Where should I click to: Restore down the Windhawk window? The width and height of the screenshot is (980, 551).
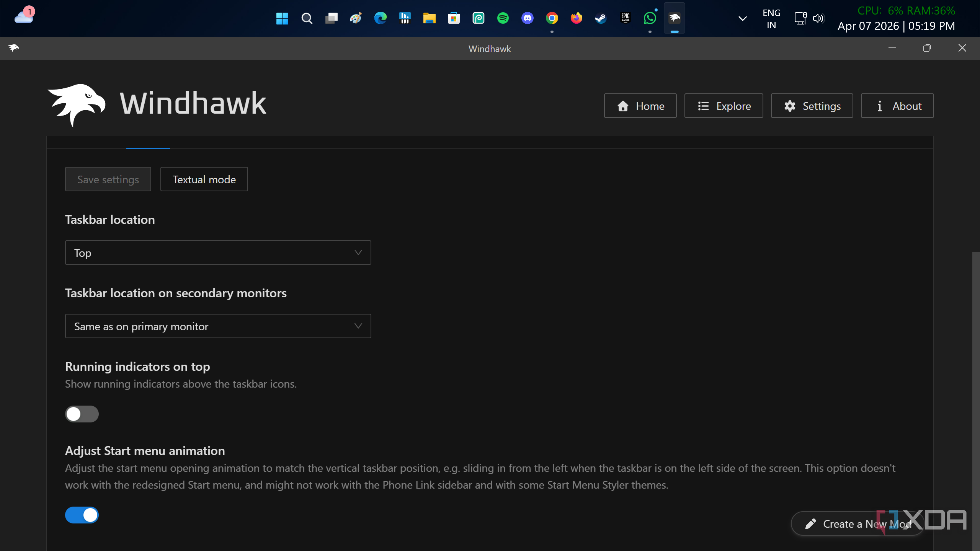pyautogui.click(x=927, y=48)
